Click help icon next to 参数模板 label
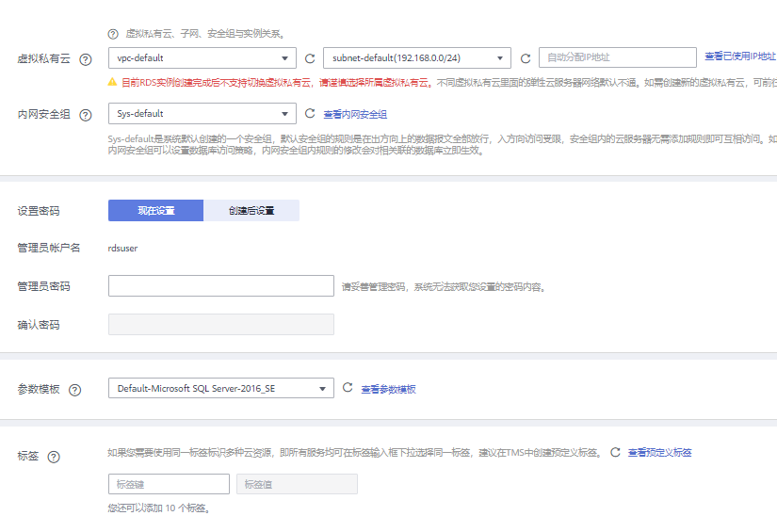This screenshot has height=532, width=777. tap(74, 390)
